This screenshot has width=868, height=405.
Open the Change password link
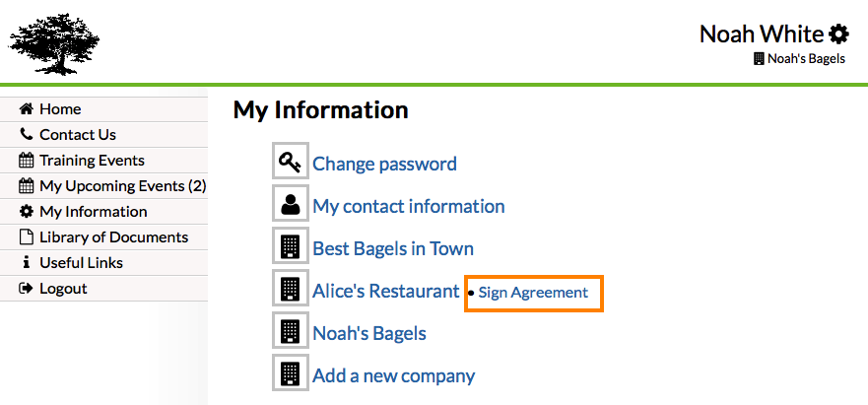click(384, 164)
